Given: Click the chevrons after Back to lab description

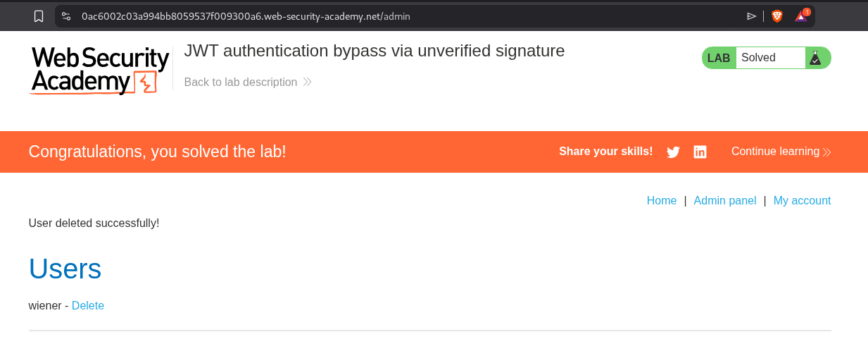Looking at the screenshot, I should pos(308,82).
